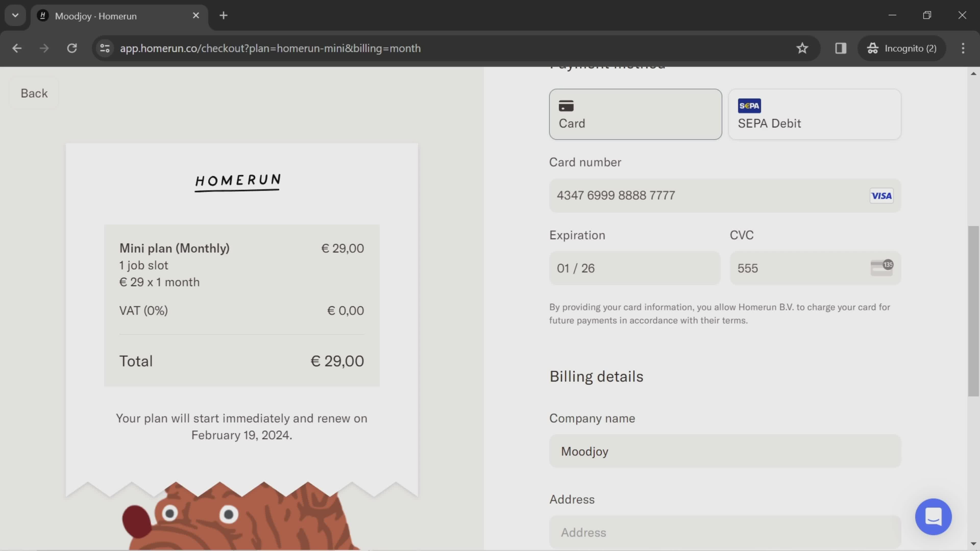
Task: Click the 'February 19, 2024.' renewal text
Action: (242, 435)
